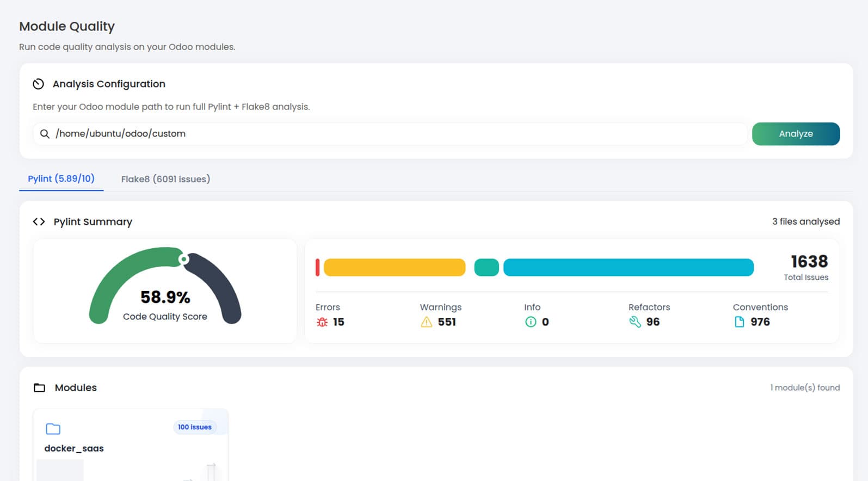Click the blue conventions bar segment

628,268
